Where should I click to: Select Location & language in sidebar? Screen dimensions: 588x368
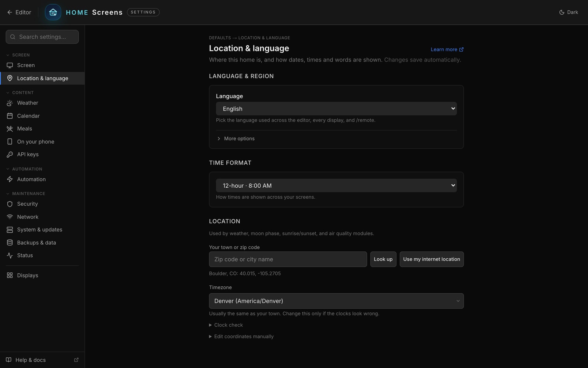pyautogui.click(x=42, y=78)
